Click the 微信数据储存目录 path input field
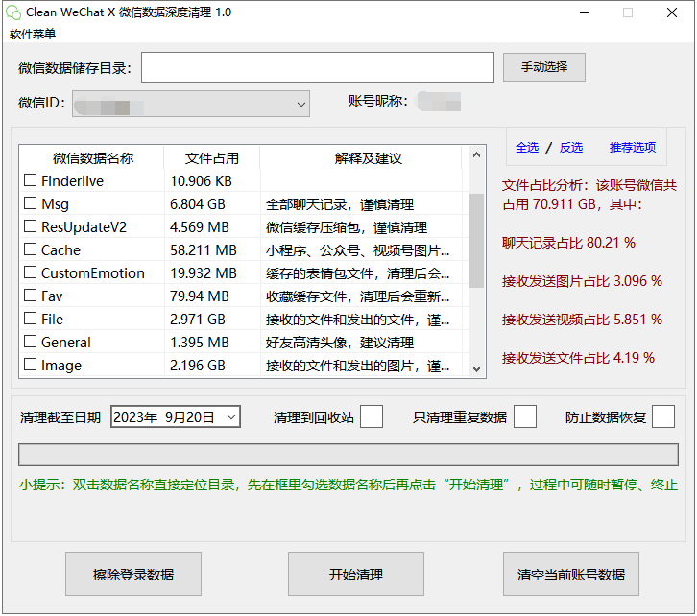Image resolution: width=697 pixels, height=616 pixels. [x=317, y=67]
